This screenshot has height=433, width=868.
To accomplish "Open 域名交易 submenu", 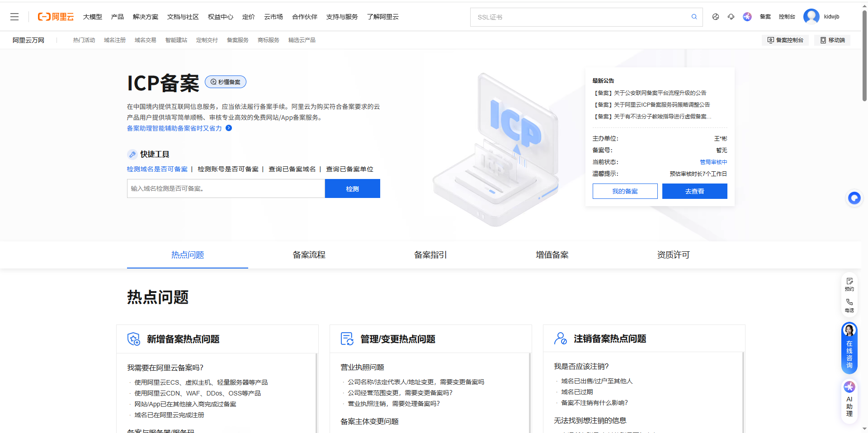I will click(x=146, y=40).
